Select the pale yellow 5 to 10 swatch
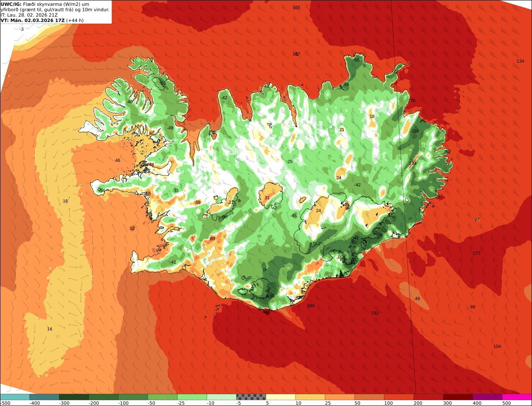The width and height of the screenshot is (532, 406). (x=281, y=397)
